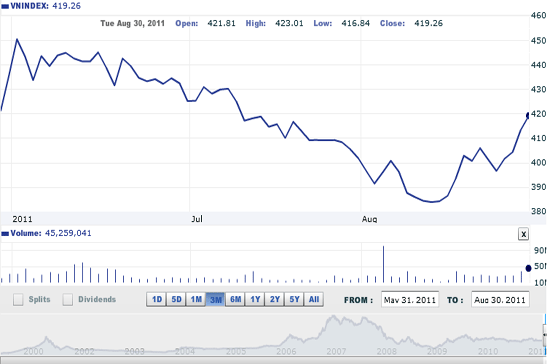Click the last volume dot marker
Viewport: 550px width, 364px height.
tap(528, 268)
